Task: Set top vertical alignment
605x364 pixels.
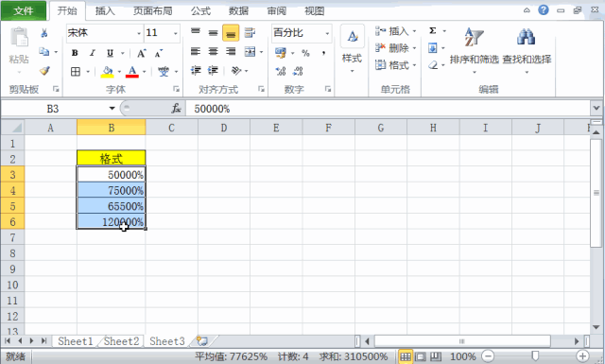Action: 196,32
